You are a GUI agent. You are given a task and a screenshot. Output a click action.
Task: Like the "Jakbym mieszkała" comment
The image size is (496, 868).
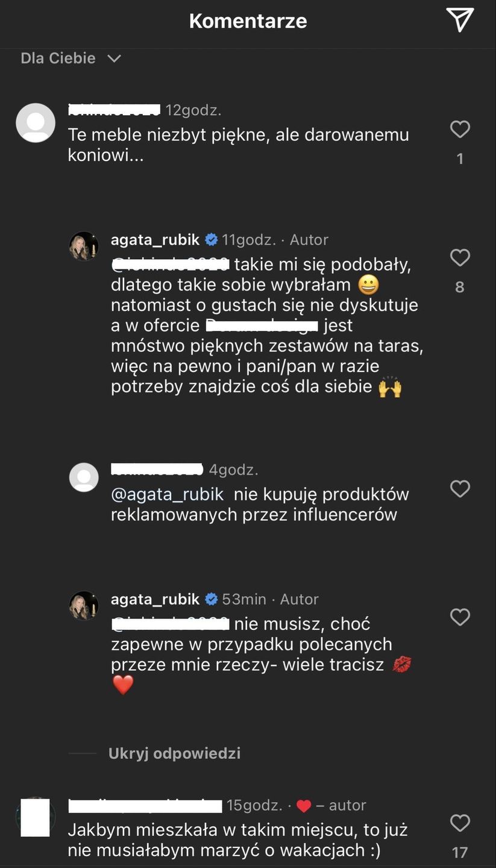460,823
